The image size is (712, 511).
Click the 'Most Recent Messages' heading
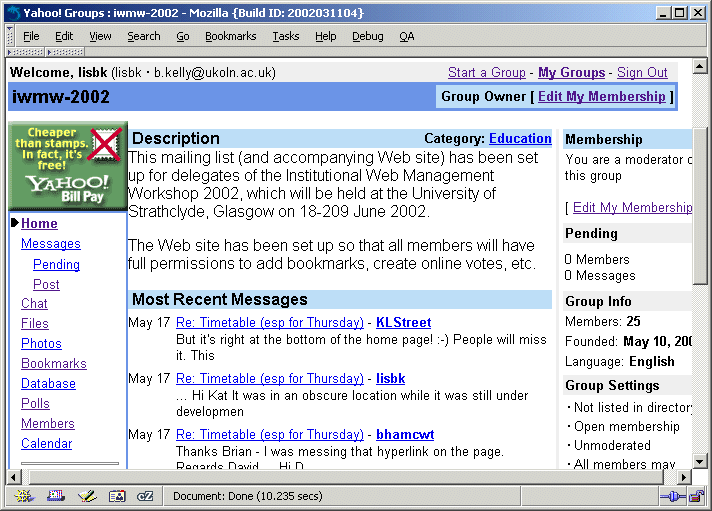[x=219, y=300]
